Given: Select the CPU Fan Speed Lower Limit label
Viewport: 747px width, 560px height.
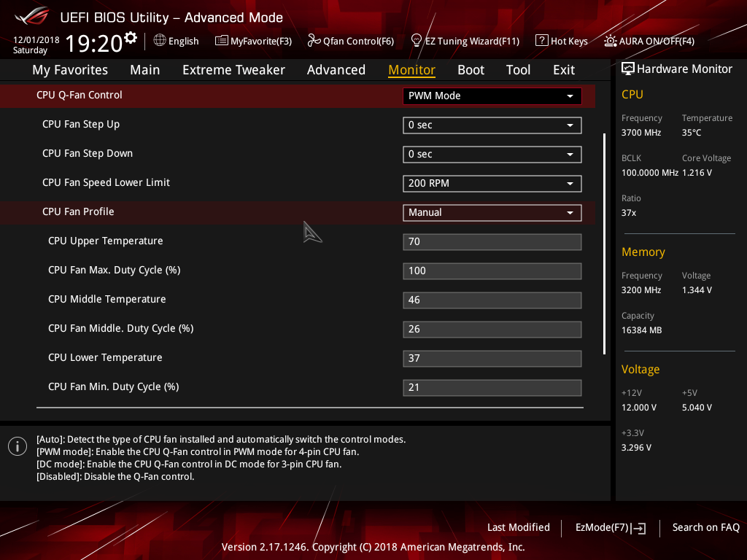Looking at the screenshot, I should click(x=106, y=183).
